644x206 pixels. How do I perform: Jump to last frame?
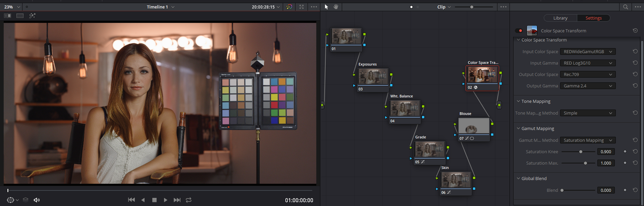tap(177, 200)
